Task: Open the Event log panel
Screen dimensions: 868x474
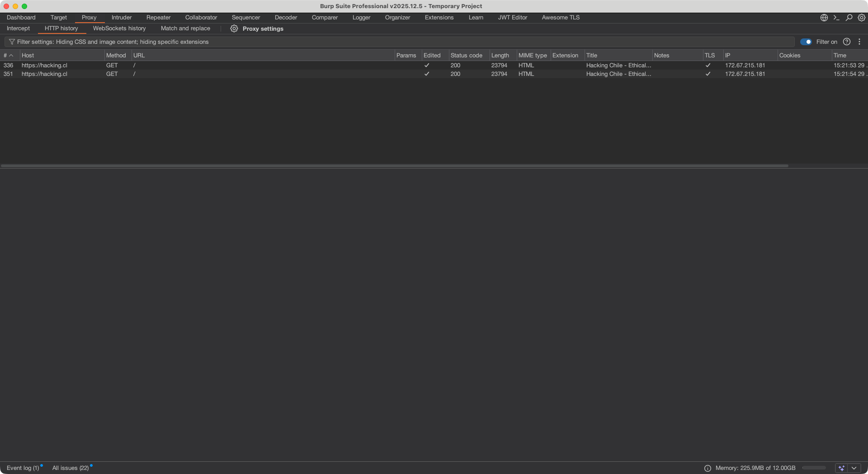Action: pos(23,468)
